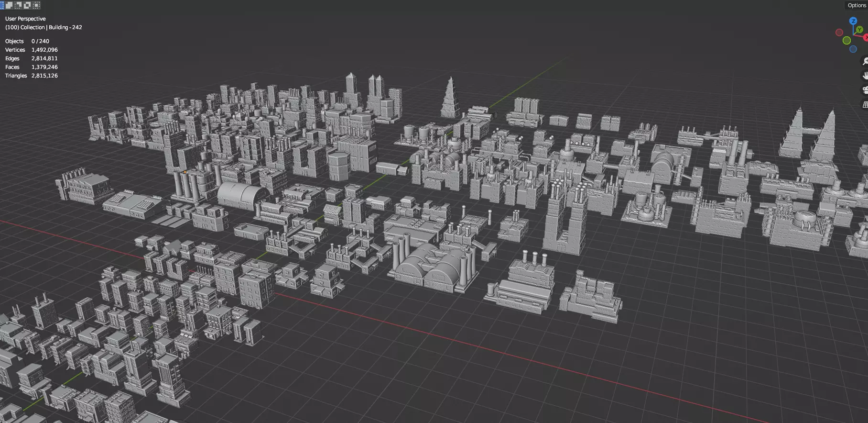Choose the 'Subtract selection' mode icon
Viewport: 868px width, 423px height.
[18, 5]
